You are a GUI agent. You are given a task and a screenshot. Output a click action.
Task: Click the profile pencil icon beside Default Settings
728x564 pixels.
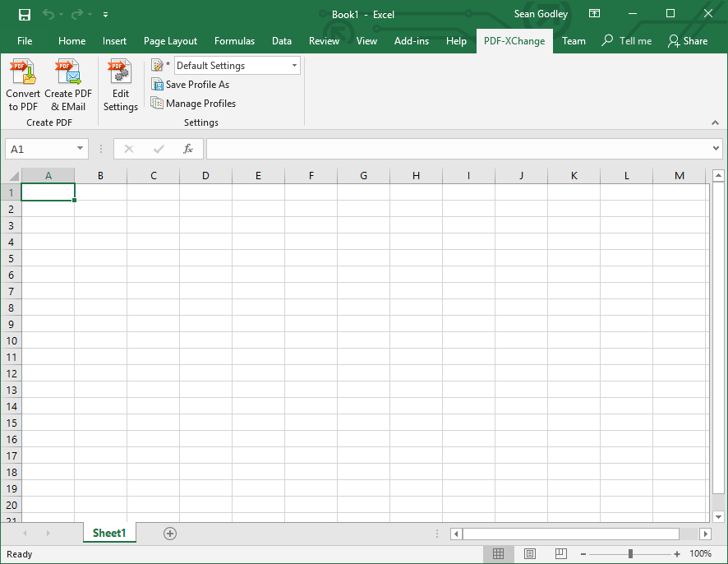[158, 66]
